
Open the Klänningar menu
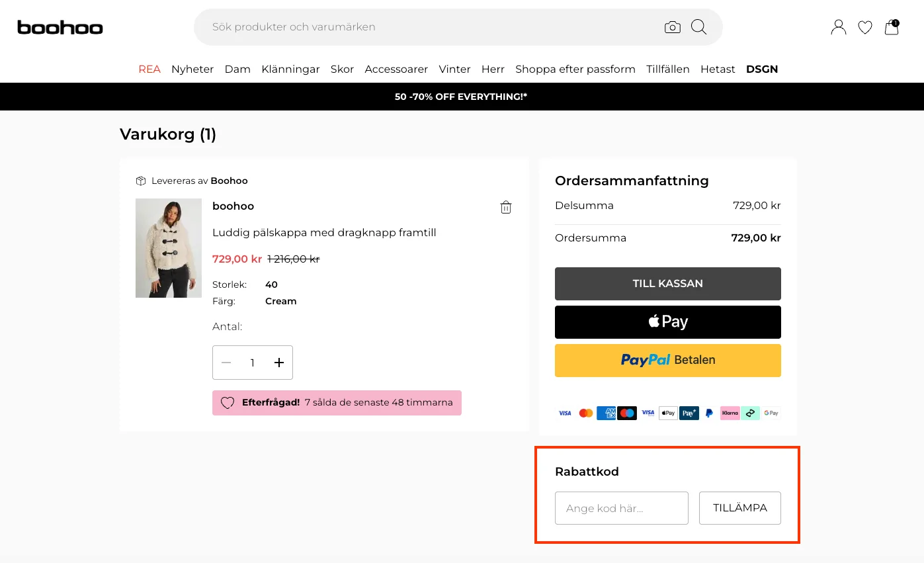coord(290,69)
